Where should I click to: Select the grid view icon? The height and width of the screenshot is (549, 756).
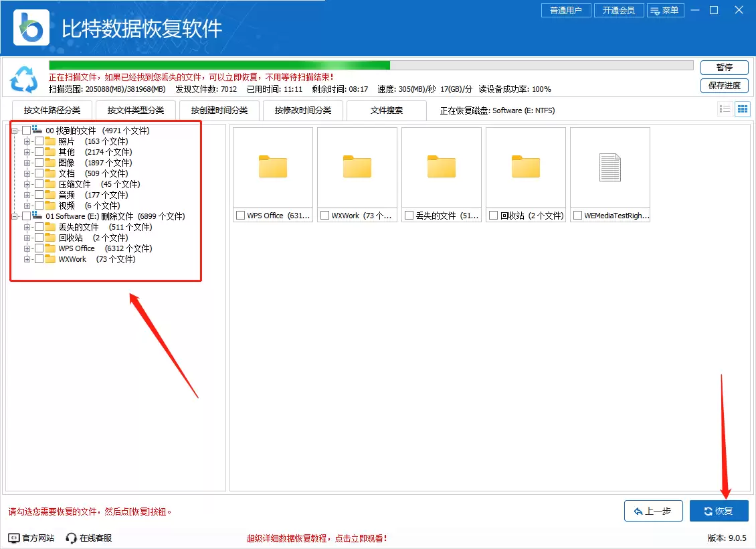pos(742,108)
